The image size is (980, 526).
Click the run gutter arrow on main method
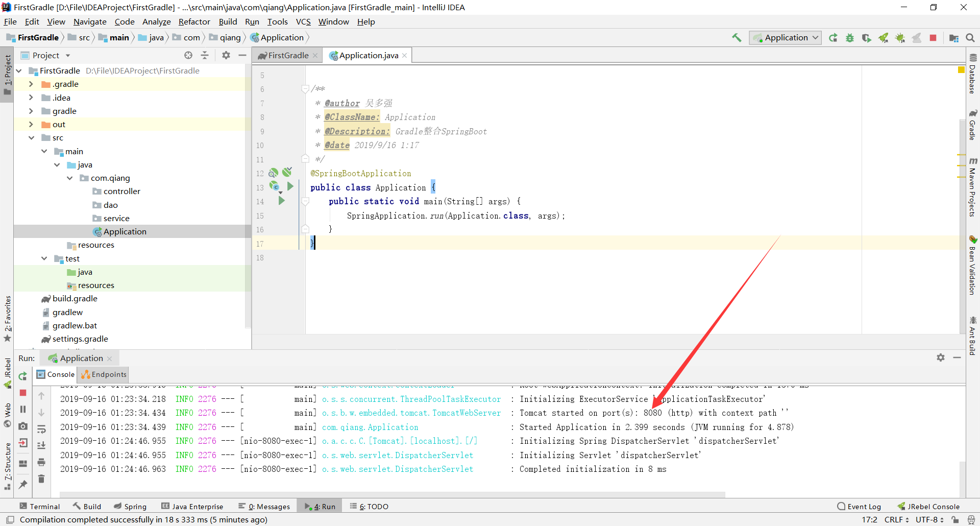click(281, 201)
